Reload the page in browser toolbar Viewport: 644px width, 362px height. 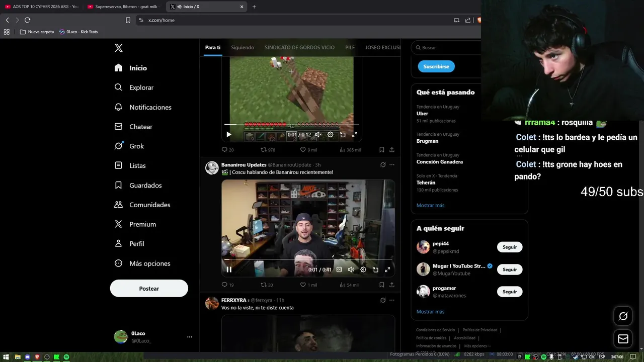[27, 20]
